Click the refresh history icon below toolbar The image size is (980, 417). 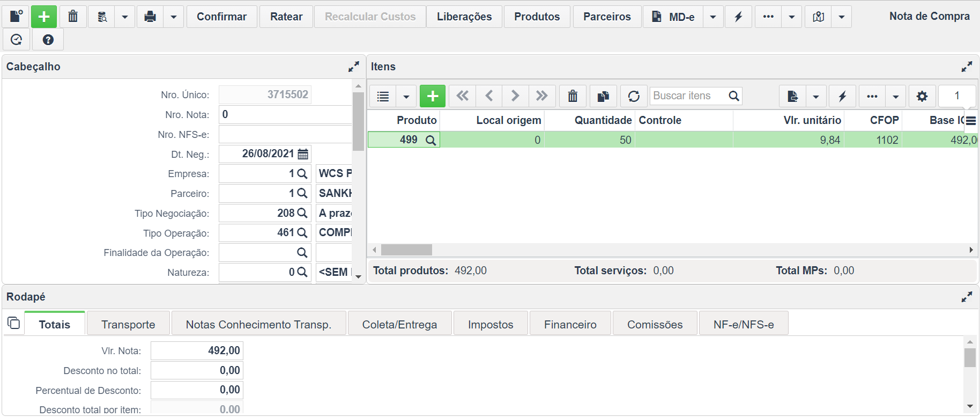[x=17, y=39]
